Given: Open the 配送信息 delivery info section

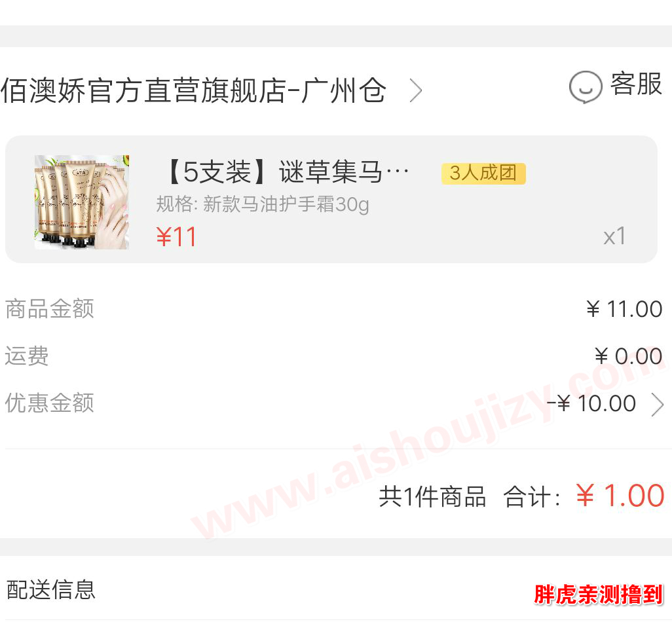Looking at the screenshot, I should click(x=336, y=589).
